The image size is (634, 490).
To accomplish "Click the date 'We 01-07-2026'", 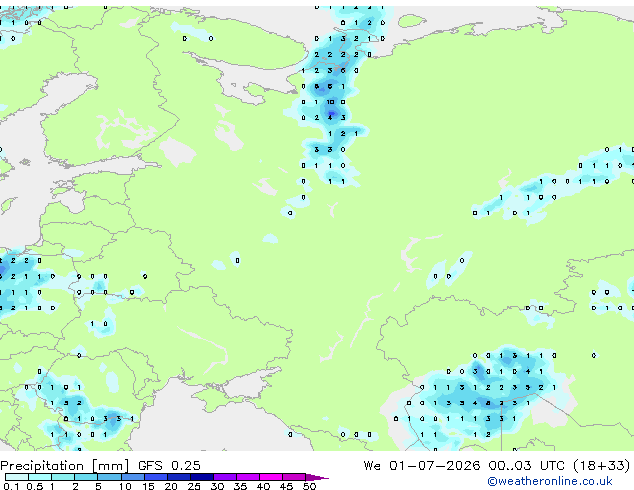I will click(422, 466).
